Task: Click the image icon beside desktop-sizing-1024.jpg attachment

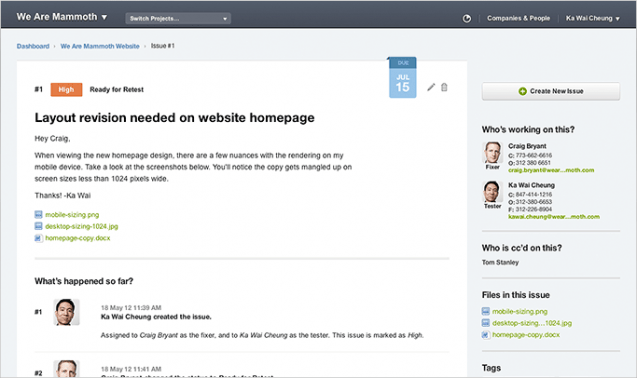Action: point(39,226)
